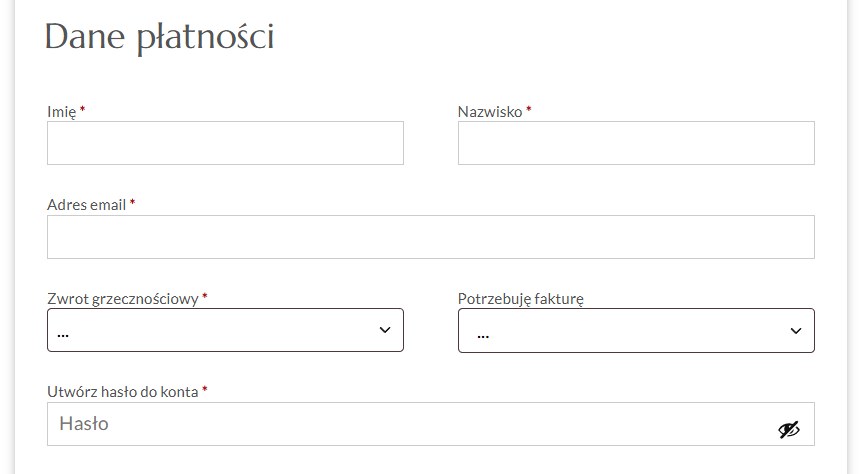Viewport: 862px width, 474px height.
Task: Click the red asterisk next to Imię
Action: 82,111
